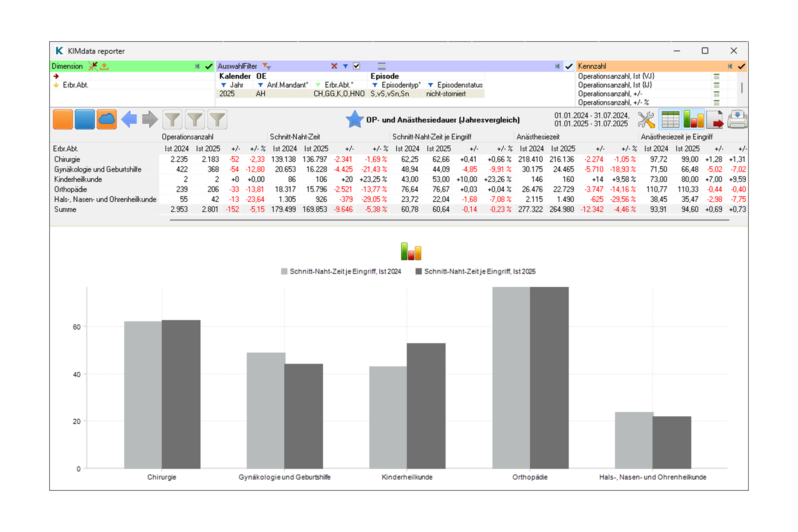Image resolution: width=798 pixels, height=532 pixels.
Task: Click the blue star favorite icon
Action: click(x=354, y=120)
